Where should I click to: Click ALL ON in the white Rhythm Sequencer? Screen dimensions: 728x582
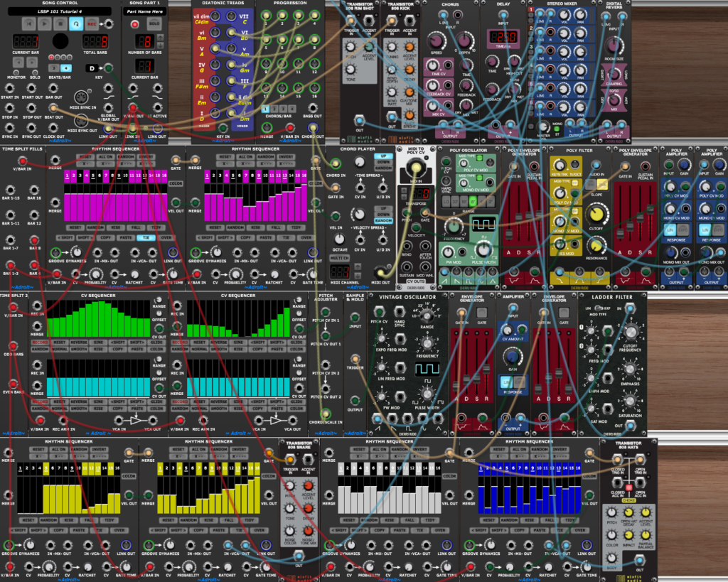click(x=379, y=449)
